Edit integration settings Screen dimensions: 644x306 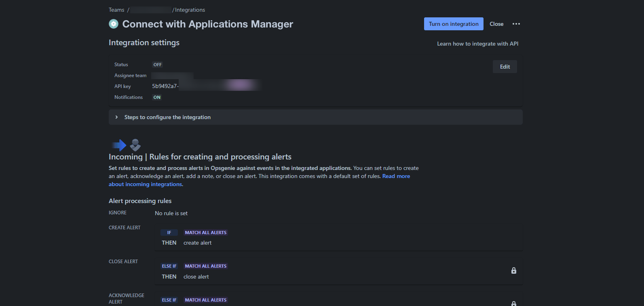505,67
